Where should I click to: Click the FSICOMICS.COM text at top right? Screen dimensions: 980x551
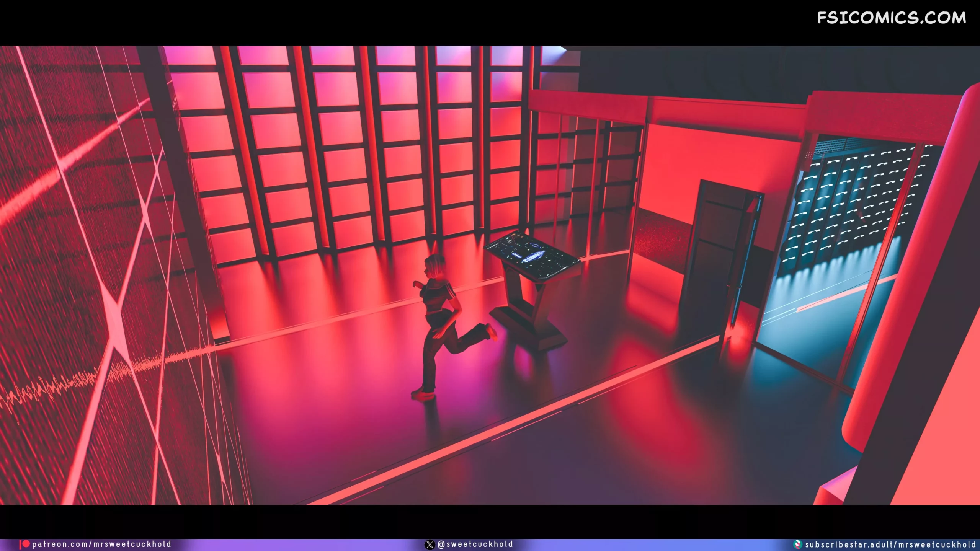(892, 18)
